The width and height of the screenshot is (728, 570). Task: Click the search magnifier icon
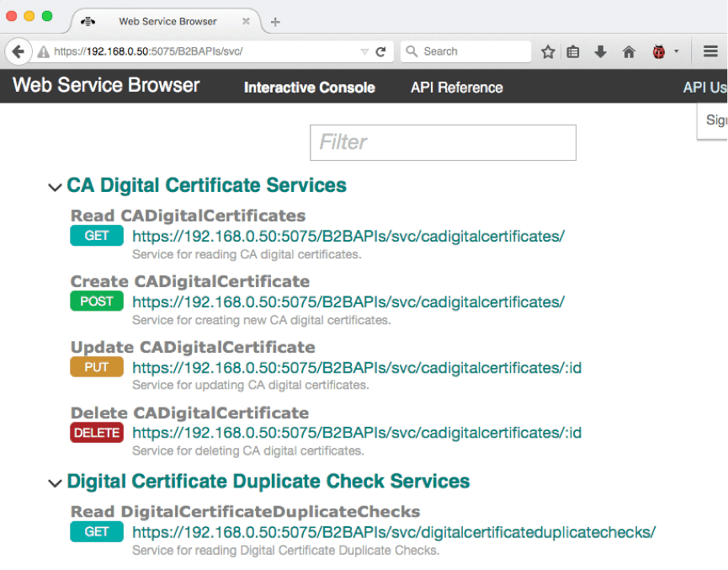(411, 51)
